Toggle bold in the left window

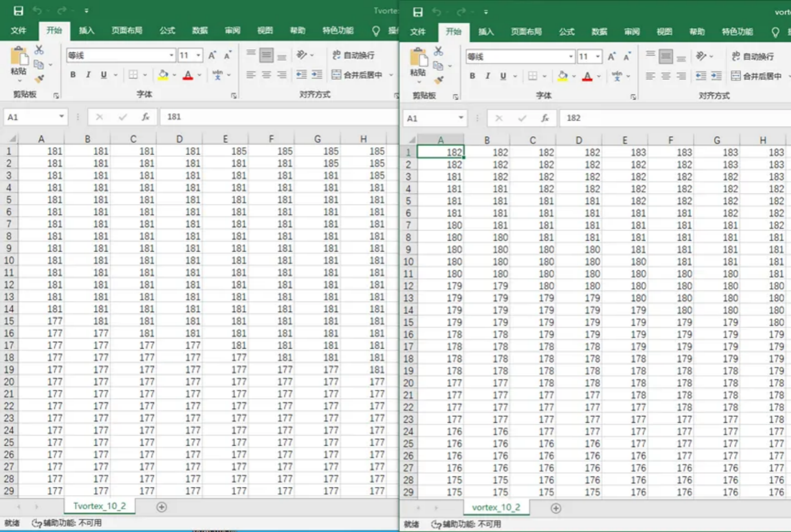point(73,75)
